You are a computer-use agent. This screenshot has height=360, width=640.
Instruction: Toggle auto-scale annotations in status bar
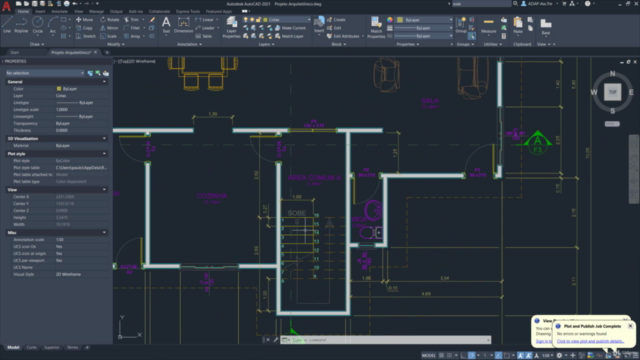(x=529, y=356)
